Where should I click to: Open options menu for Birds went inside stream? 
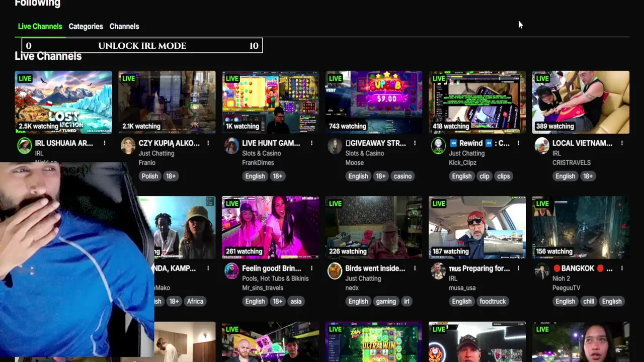point(415,268)
